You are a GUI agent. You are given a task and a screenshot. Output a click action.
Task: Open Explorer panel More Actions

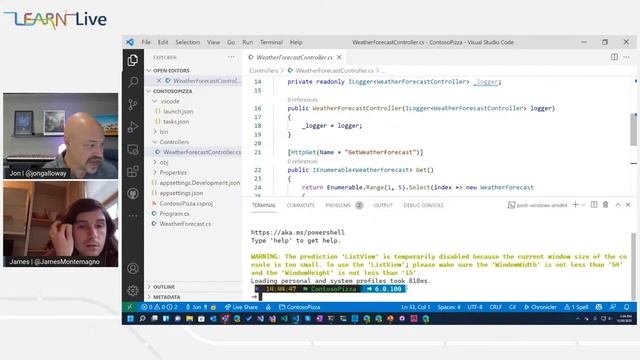231,58
